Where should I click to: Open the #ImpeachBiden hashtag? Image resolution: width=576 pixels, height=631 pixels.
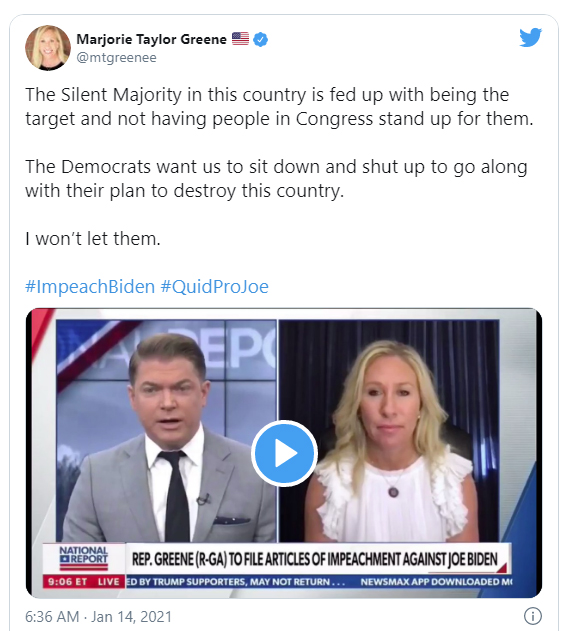(90, 287)
